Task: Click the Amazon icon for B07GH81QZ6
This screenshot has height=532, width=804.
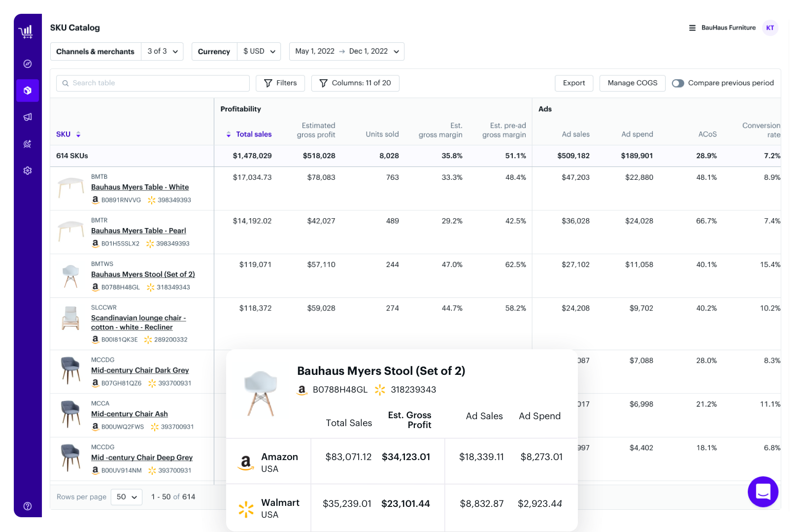Action: pyautogui.click(x=95, y=383)
